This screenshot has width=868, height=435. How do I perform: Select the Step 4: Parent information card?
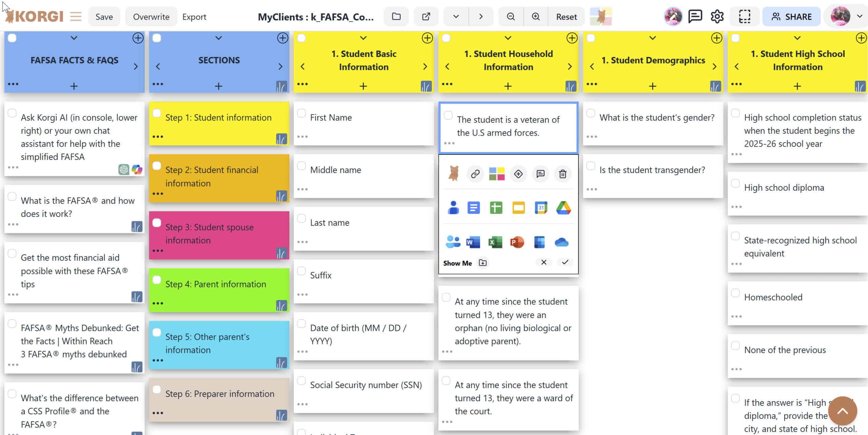219,290
